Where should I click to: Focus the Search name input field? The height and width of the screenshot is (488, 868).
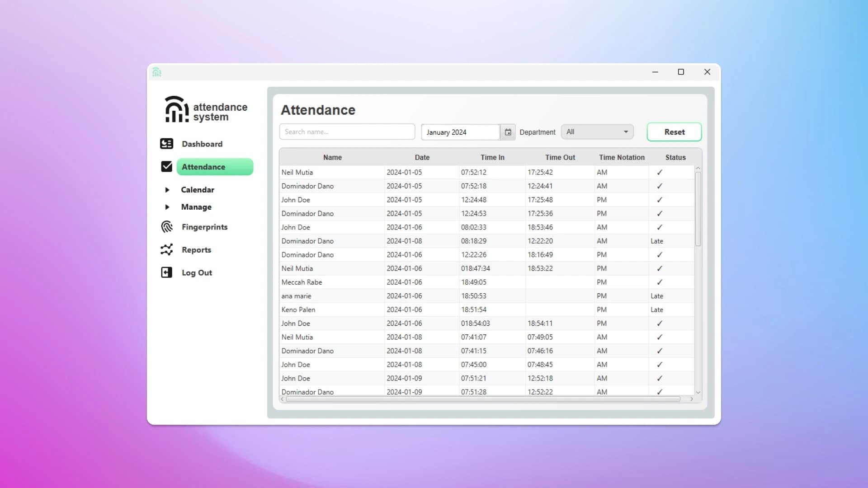[347, 132]
